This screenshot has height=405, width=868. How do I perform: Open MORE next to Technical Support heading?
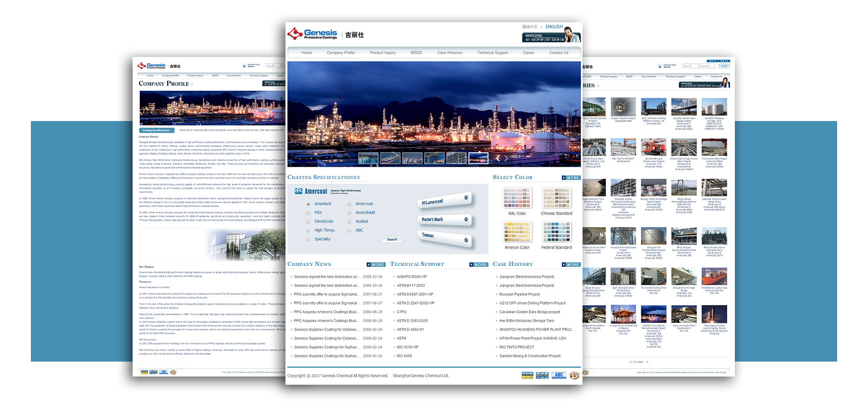(x=479, y=265)
